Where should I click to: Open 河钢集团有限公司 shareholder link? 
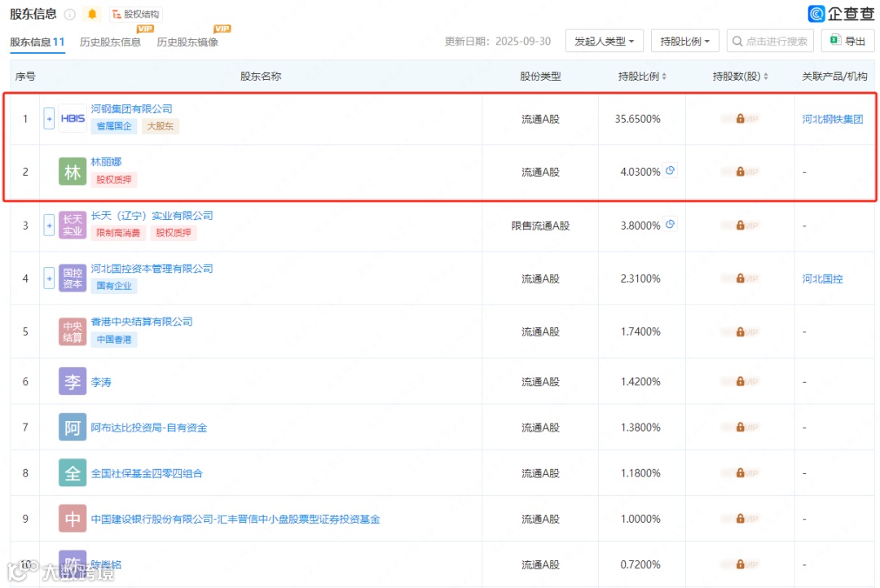tap(131, 109)
